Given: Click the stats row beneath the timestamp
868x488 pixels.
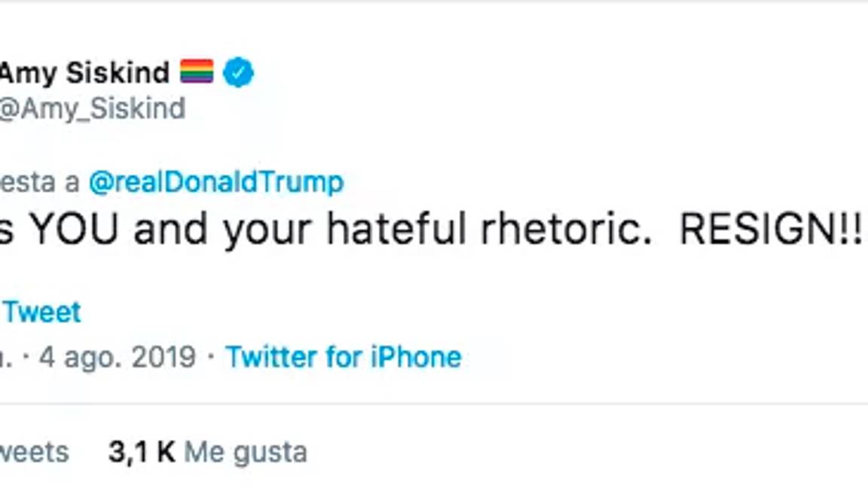Looking at the screenshot, I should pos(151,452).
